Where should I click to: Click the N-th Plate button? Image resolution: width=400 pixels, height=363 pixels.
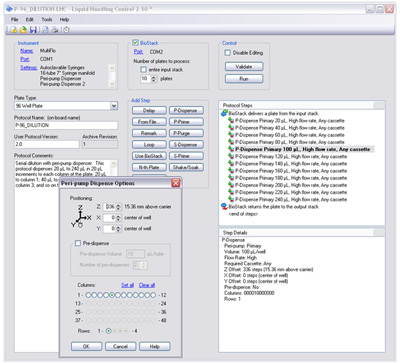(149, 167)
